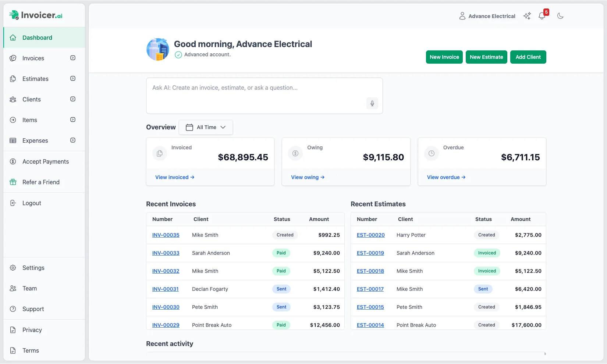Expand the Estimates sidebar submenu arrow
Screen dimensions: 607x364
73,78
